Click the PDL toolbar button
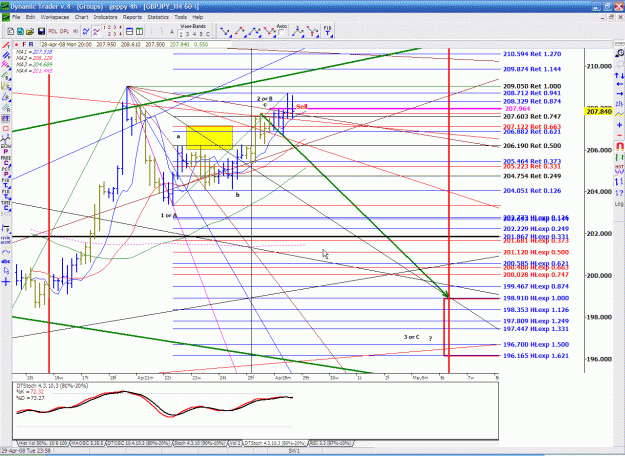The width and height of the screenshot is (625, 456). coord(53,31)
